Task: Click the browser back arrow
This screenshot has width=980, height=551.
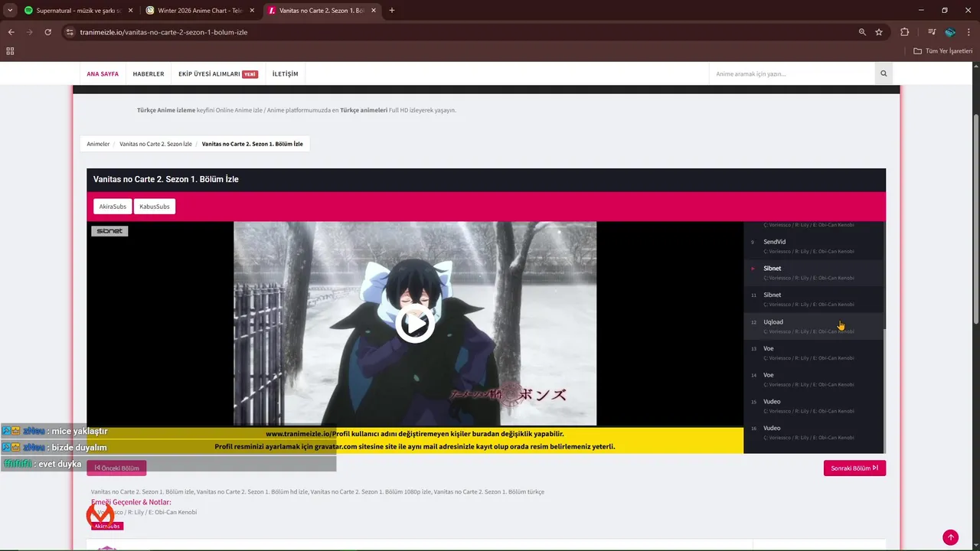Action: pyautogui.click(x=11, y=32)
